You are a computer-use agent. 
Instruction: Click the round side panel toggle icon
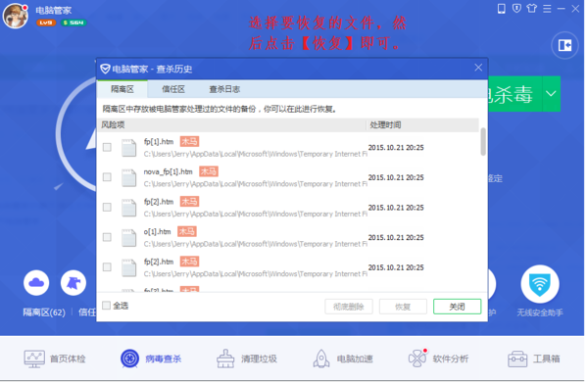564,45
